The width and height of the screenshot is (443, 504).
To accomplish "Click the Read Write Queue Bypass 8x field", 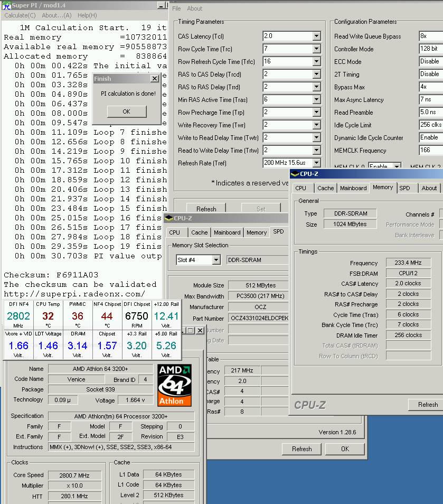I will (430, 36).
